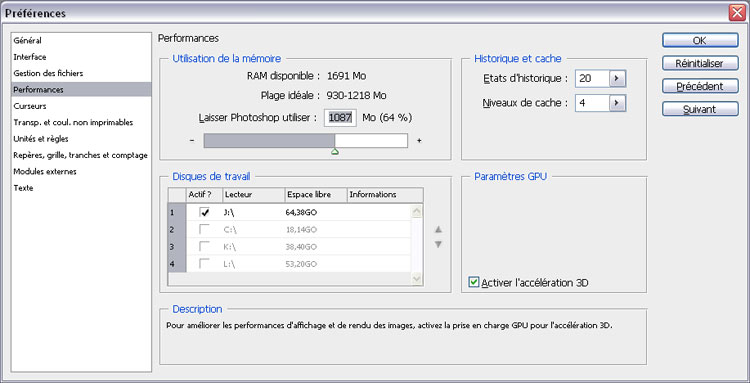Go to Gestion des fichiers section
The height and width of the screenshot is (383, 750).
[x=48, y=73]
